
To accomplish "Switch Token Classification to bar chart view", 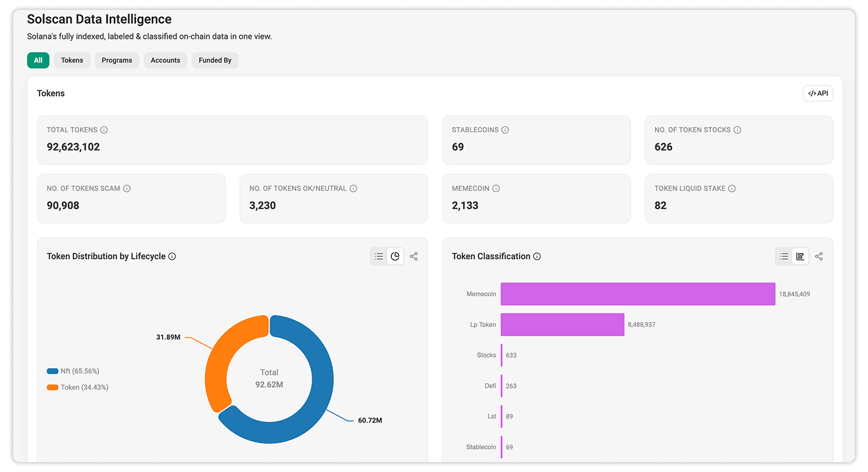I will click(x=800, y=256).
